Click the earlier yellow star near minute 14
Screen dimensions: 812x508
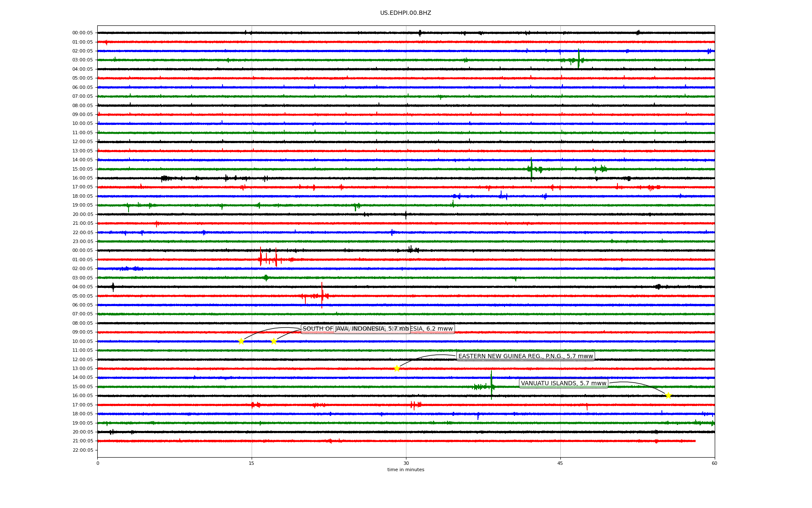click(241, 341)
